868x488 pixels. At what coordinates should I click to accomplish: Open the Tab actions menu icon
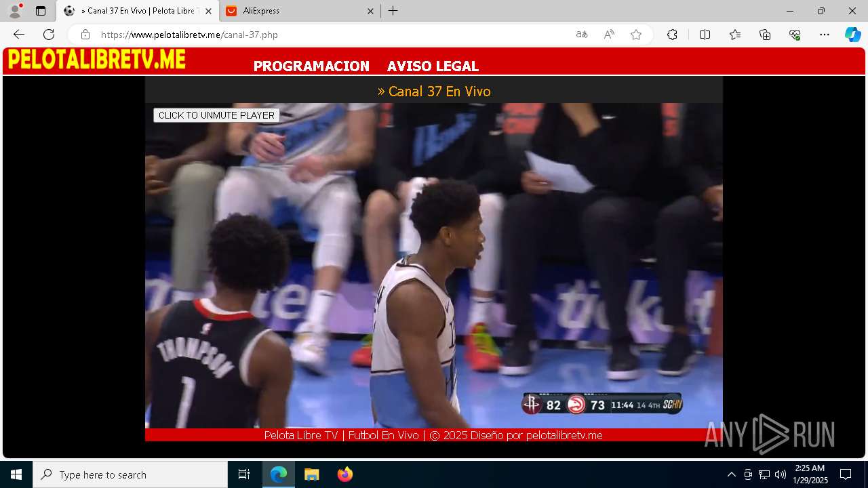(x=41, y=11)
